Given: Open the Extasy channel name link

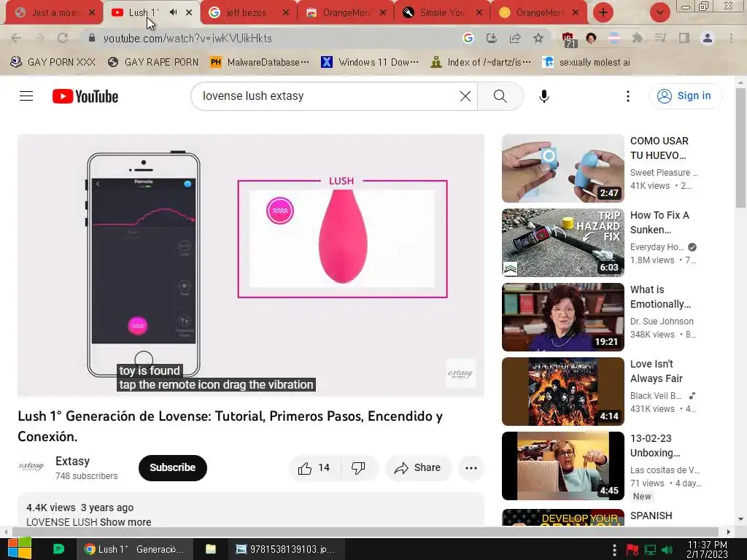Looking at the screenshot, I should tap(72, 462).
